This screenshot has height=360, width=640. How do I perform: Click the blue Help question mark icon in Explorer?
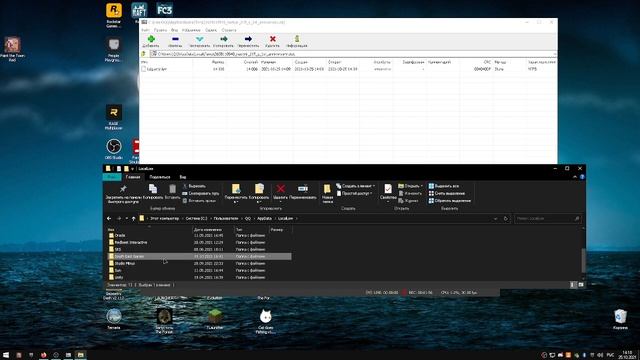[x=582, y=177]
